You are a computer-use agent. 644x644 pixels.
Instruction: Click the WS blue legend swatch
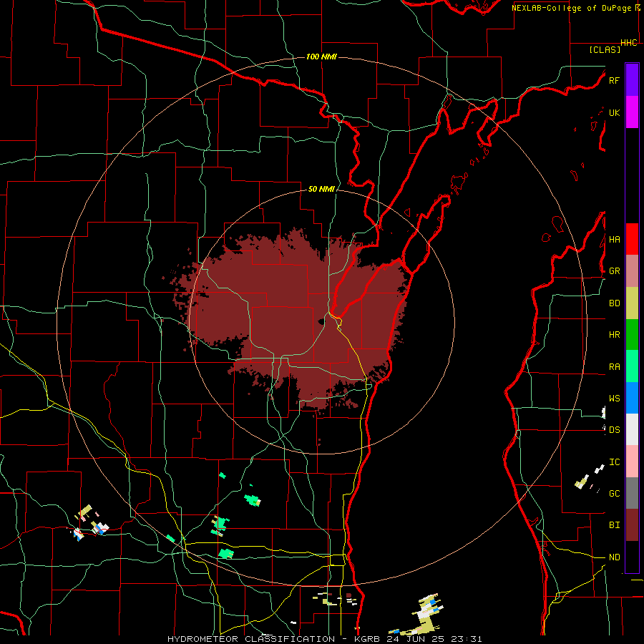pyautogui.click(x=632, y=398)
